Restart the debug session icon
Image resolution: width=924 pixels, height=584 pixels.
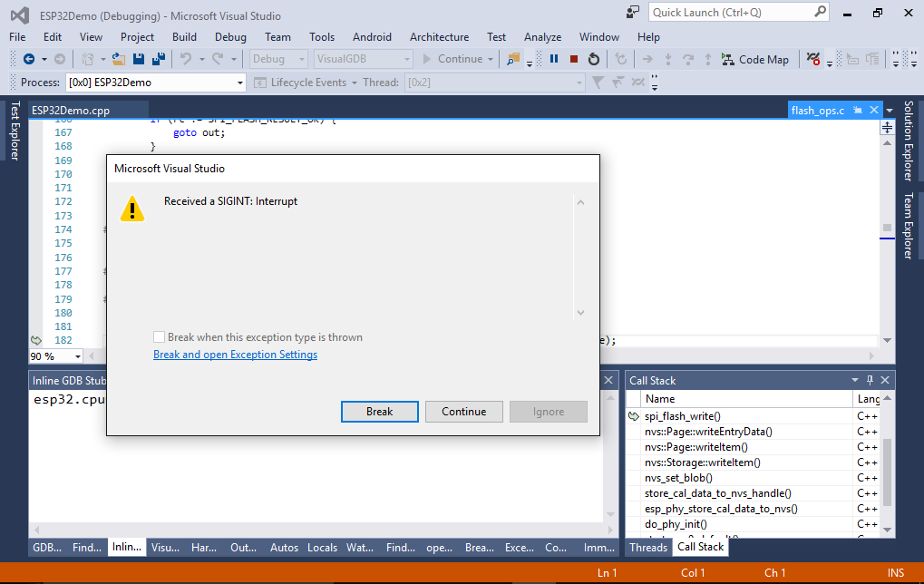(594, 59)
